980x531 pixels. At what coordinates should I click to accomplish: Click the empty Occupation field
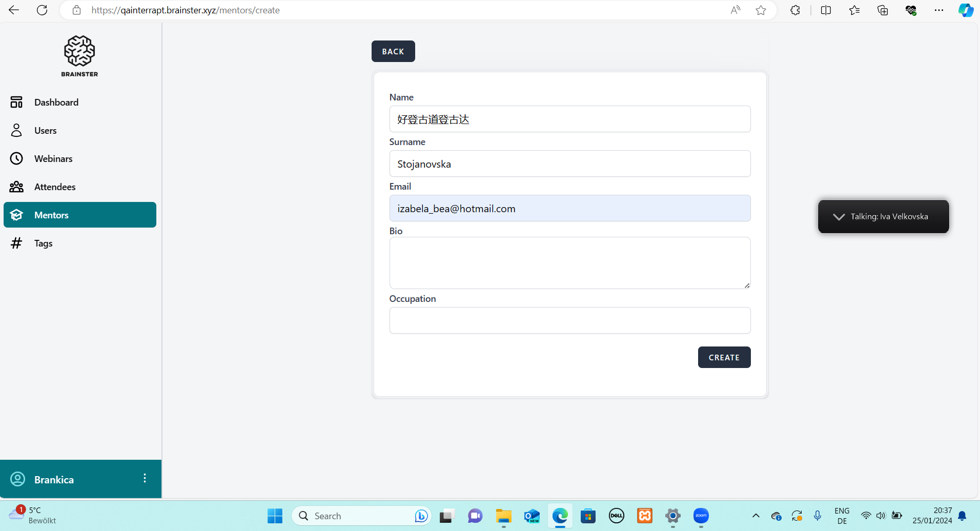569,321
